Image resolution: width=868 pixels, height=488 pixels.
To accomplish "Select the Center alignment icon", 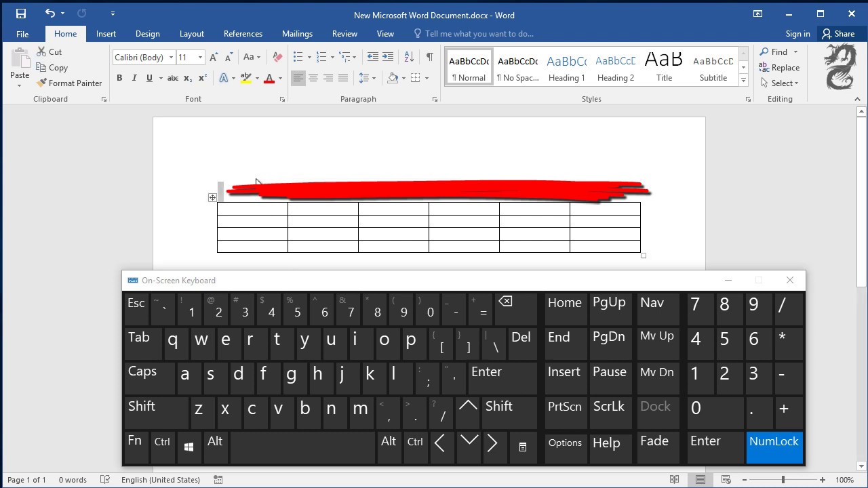I will 313,78.
